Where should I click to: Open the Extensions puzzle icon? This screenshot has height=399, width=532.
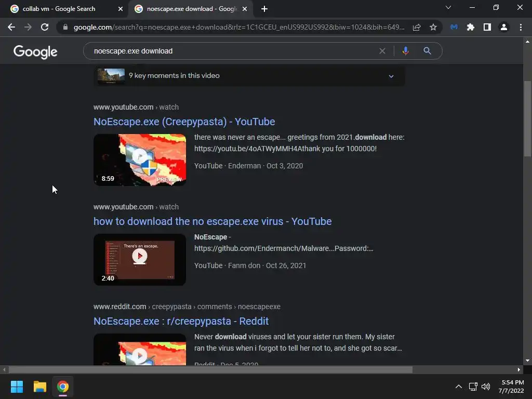pyautogui.click(x=470, y=27)
